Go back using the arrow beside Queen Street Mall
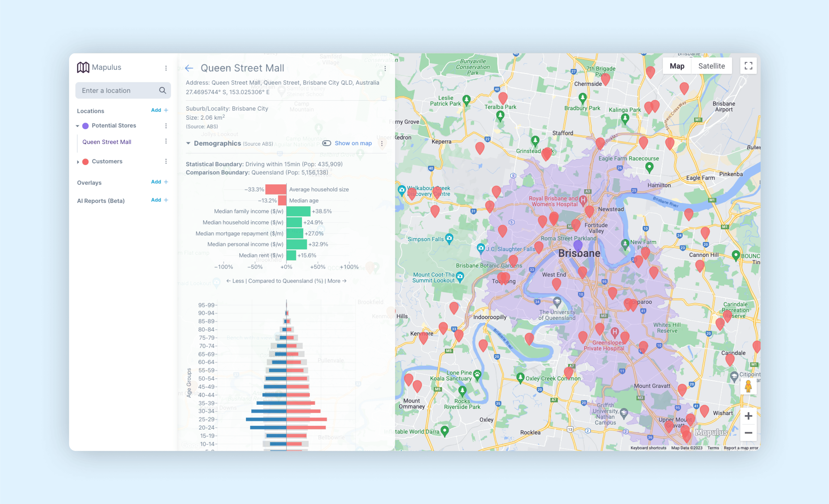Image resolution: width=829 pixels, height=504 pixels. [x=189, y=68]
